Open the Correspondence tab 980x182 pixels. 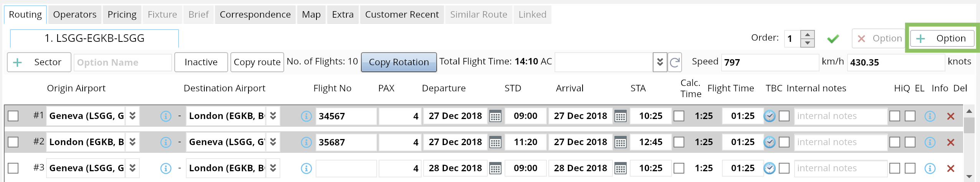(x=255, y=15)
